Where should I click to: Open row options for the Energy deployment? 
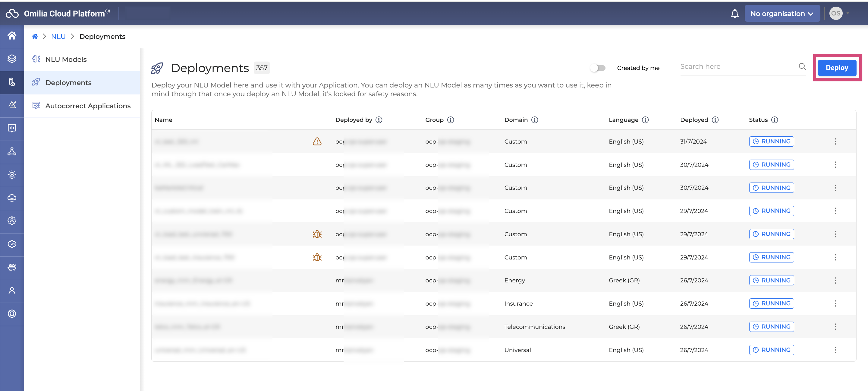tap(835, 280)
